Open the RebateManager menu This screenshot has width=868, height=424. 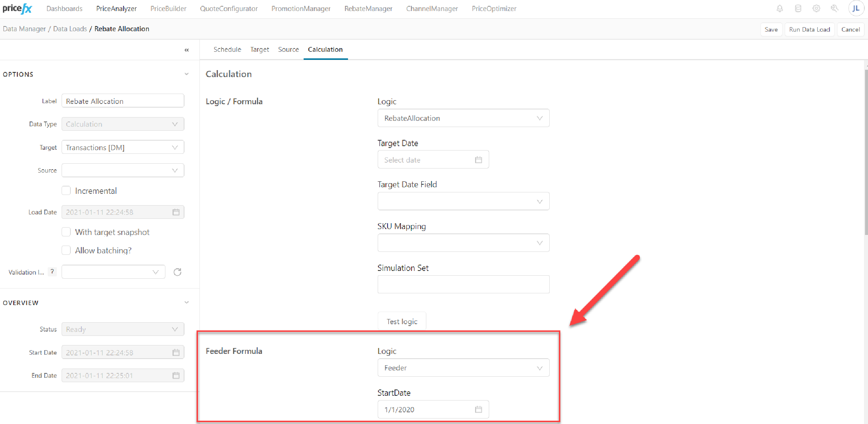click(x=368, y=8)
